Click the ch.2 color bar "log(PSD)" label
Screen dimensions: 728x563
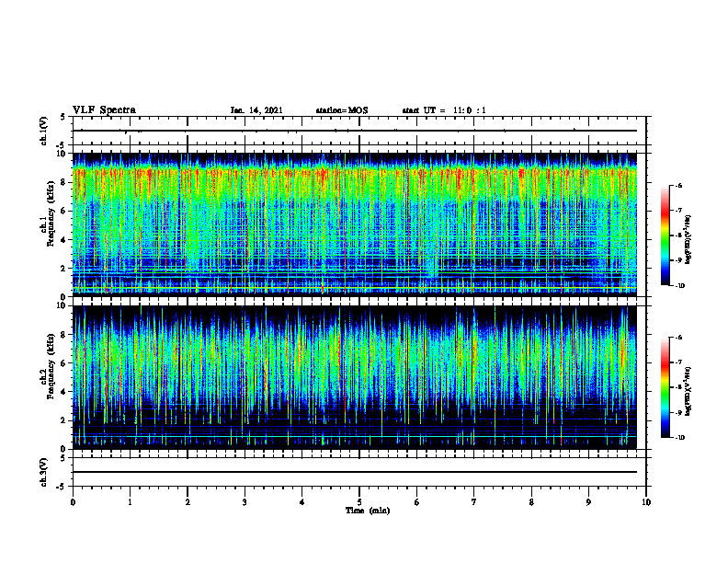688,391
